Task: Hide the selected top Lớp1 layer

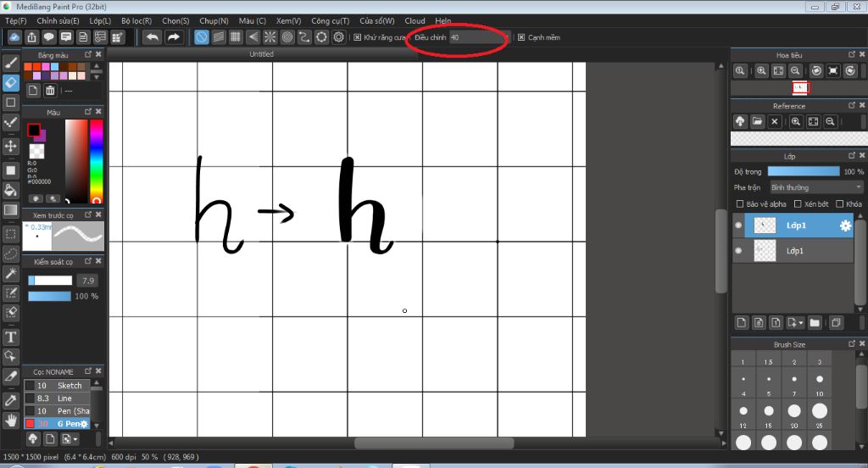Action: pyautogui.click(x=738, y=226)
